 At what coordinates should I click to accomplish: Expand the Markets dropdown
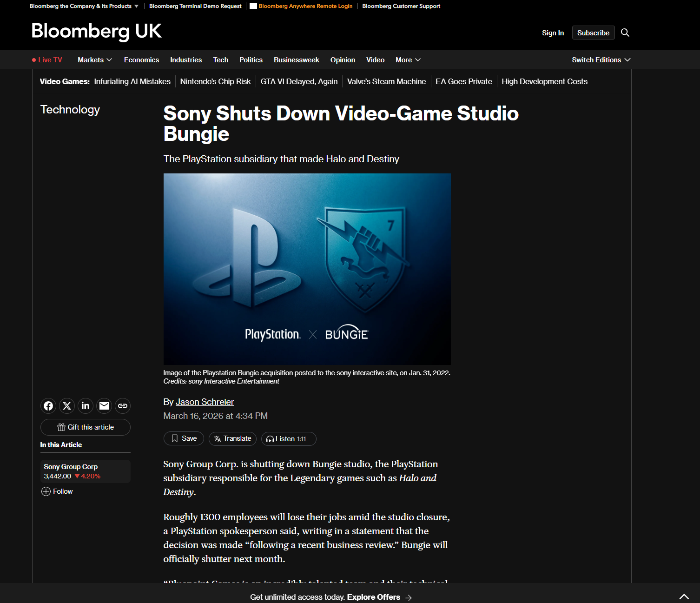pos(95,60)
